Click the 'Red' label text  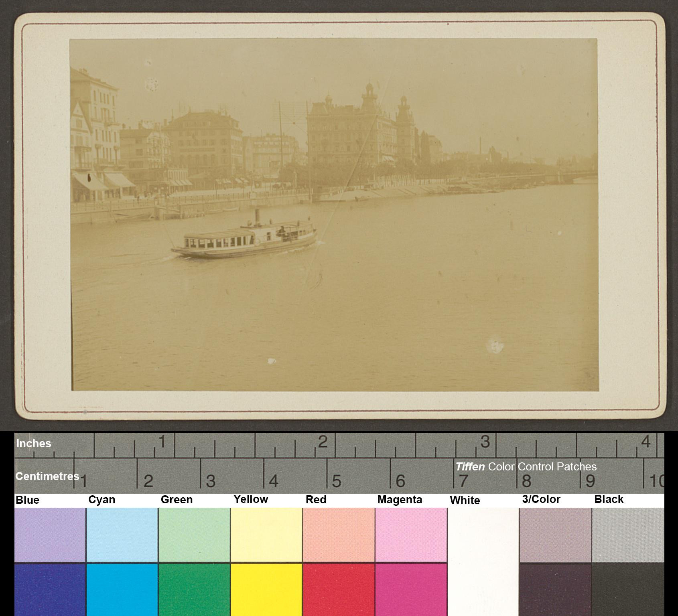[316, 500]
